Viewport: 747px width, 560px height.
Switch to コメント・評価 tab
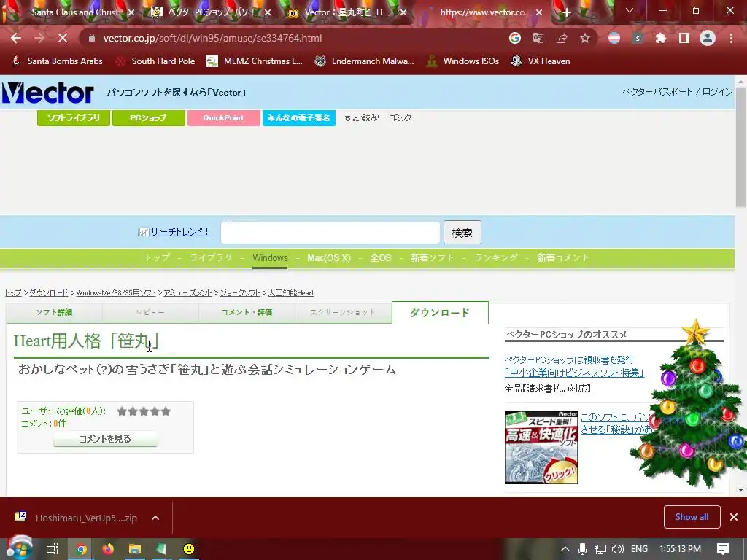247,312
